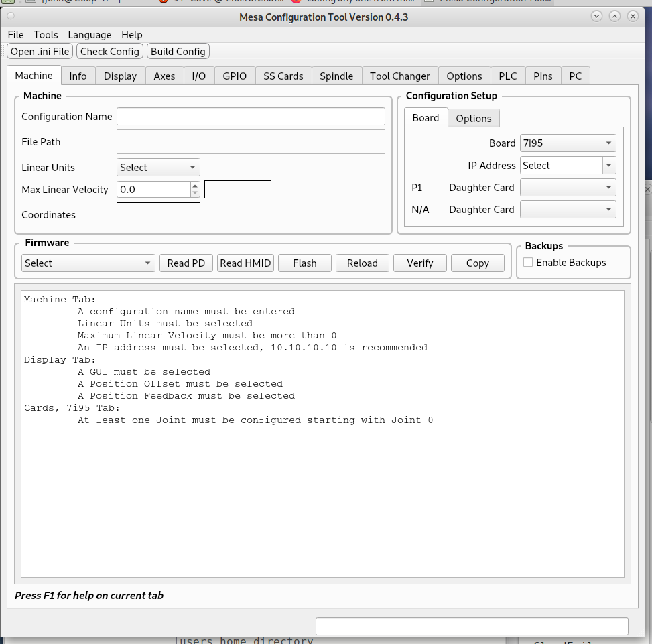
Task: Open the IP Address dropdown arrow
Action: click(x=609, y=165)
